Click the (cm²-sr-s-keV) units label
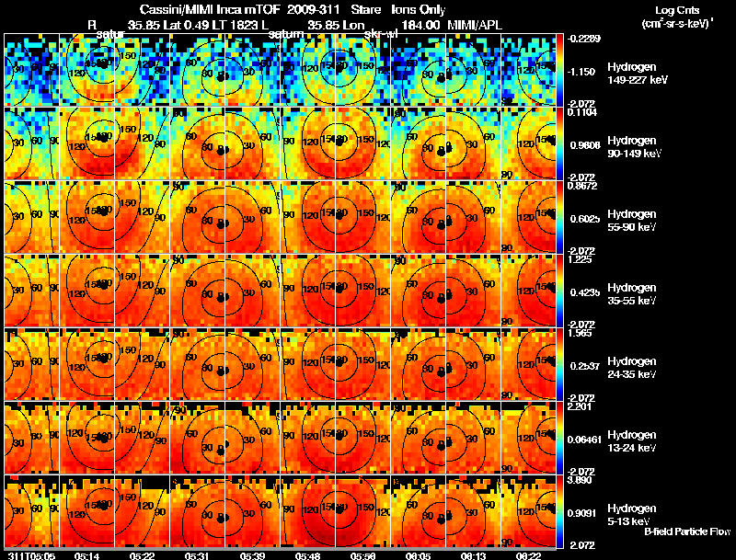This screenshot has height=560, width=736. 677,23
